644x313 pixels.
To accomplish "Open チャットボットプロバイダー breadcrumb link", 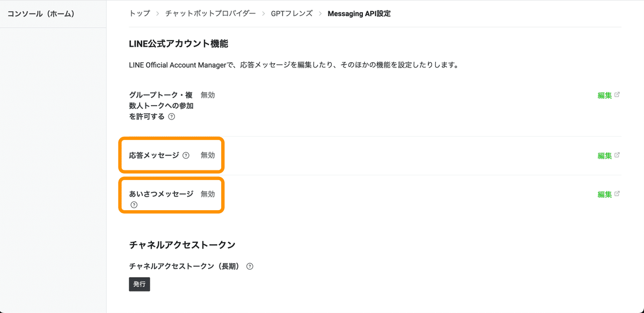I will (x=210, y=13).
